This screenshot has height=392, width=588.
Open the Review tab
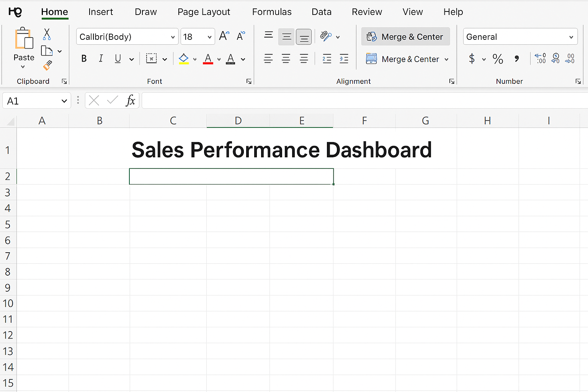367,12
